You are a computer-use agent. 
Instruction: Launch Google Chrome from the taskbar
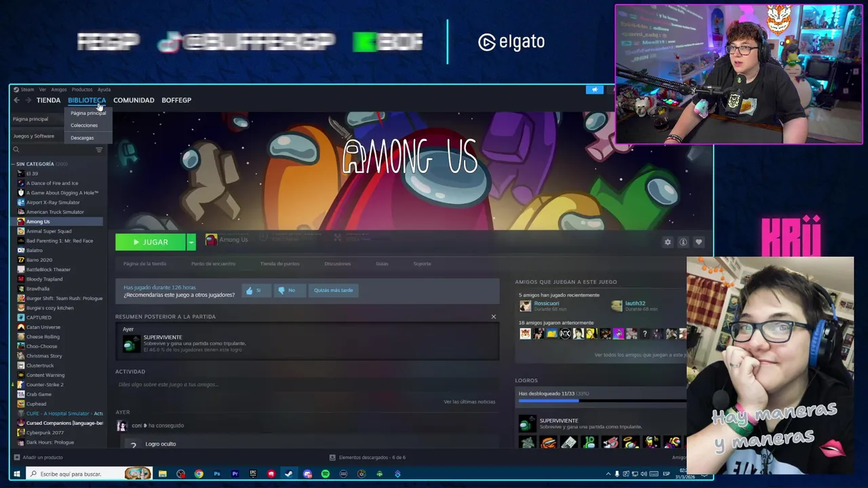pos(199,474)
